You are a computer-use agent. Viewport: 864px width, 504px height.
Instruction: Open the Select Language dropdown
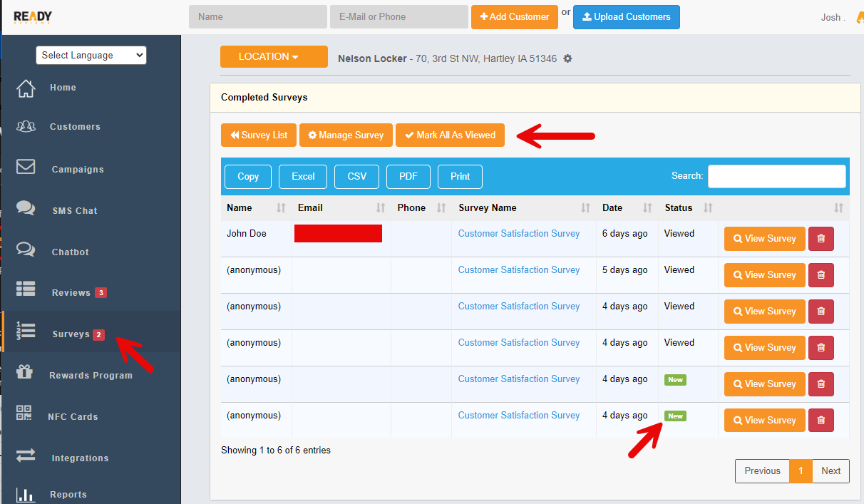(x=91, y=55)
